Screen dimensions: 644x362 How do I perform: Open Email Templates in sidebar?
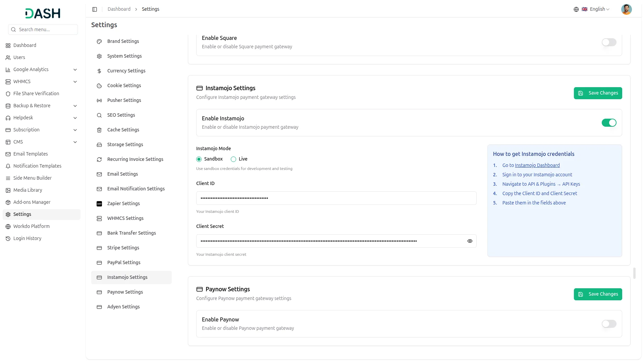click(42, 154)
